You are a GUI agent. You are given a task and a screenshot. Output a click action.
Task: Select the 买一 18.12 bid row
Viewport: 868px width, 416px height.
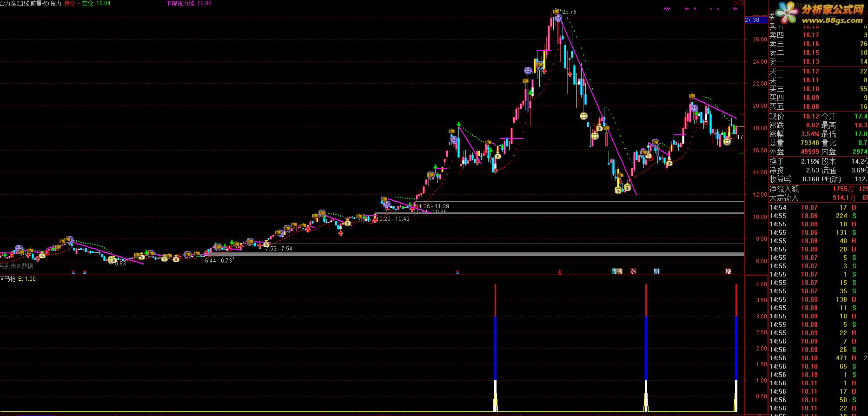click(x=818, y=71)
